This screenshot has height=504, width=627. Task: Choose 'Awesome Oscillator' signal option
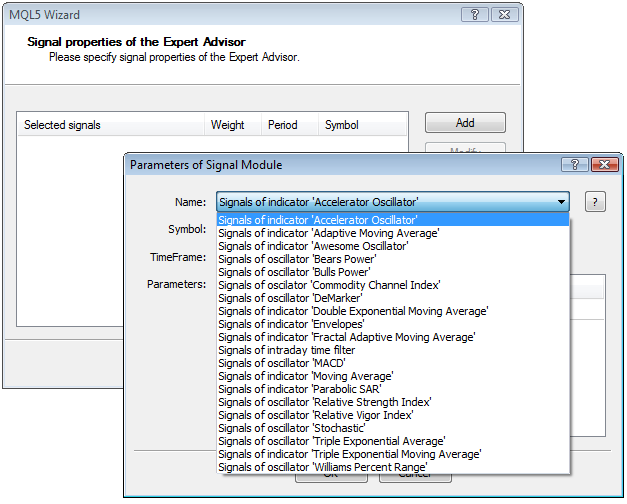point(393,246)
